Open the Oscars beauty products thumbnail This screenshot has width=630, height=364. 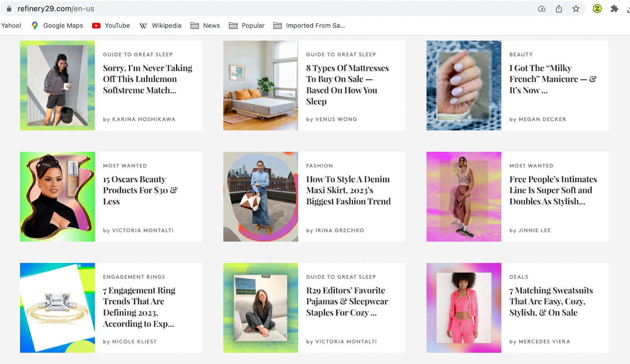pyautogui.click(x=57, y=197)
